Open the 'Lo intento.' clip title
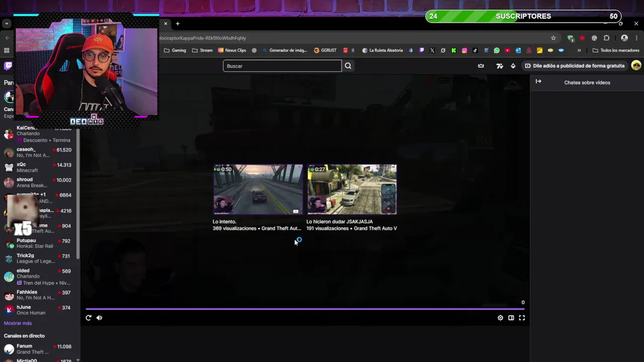The width and height of the screenshot is (644, 362). coord(224,222)
